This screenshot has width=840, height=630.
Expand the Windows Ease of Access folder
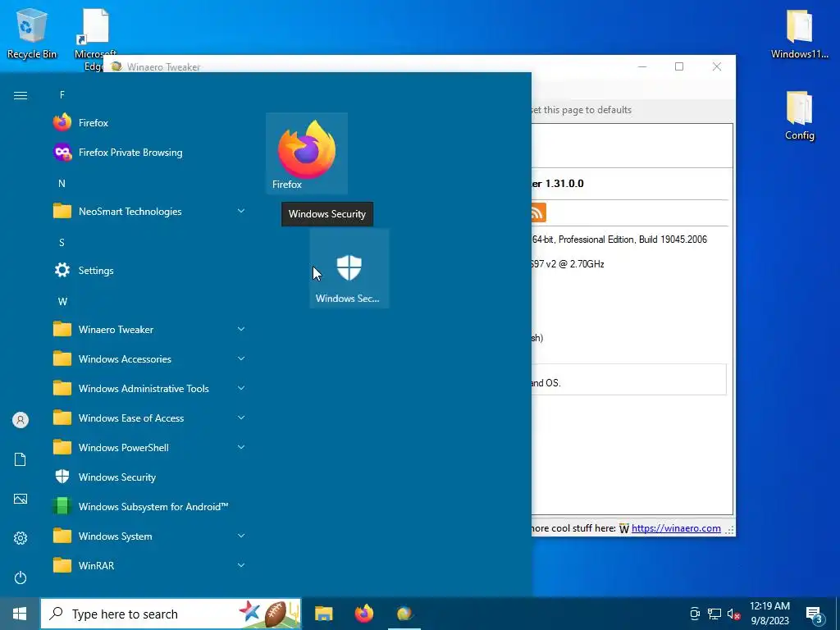(150, 418)
